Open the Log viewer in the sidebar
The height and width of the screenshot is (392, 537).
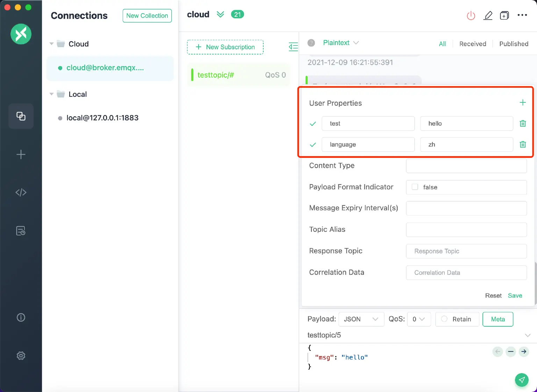(21, 231)
